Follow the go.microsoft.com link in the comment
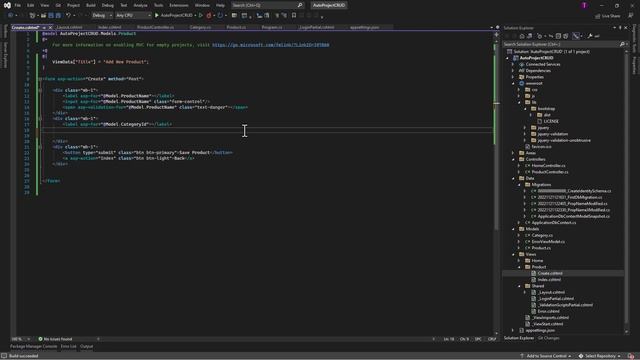The height and width of the screenshot is (360, 640). [271, 45]
